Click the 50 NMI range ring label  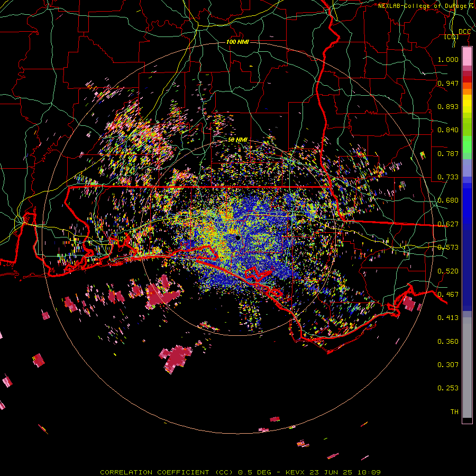pyautogui.click(x=237, y=140)
